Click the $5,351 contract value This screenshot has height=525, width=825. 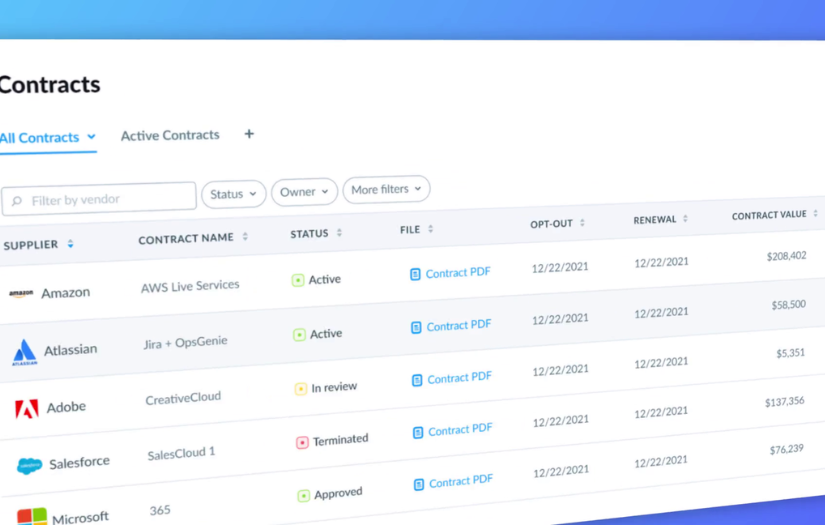791,353
